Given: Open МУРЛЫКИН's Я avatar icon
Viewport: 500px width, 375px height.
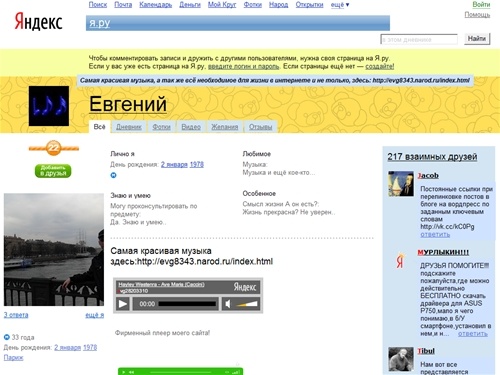Looking at the screenshot, I should pos(400,260).
